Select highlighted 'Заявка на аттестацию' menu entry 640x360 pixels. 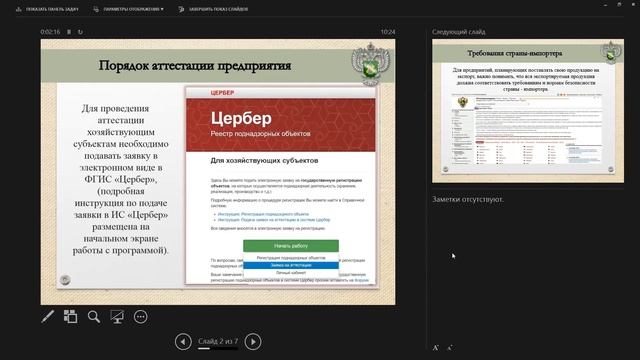click(291, 265)
